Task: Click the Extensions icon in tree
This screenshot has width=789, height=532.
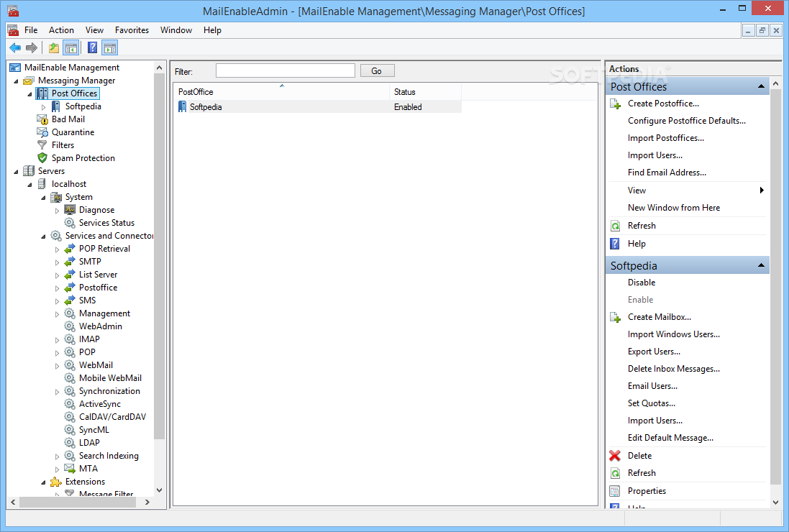Action: pyautogui.click(x=56, y=482)
